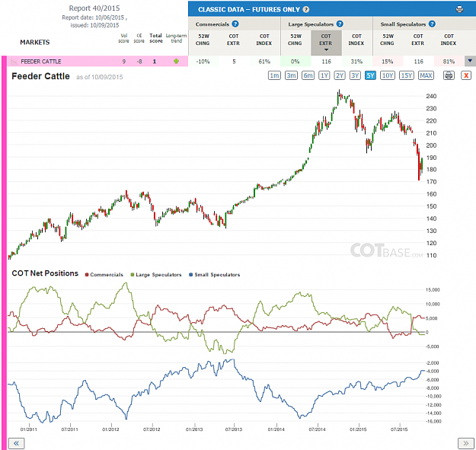Viewport: 476px width, 450px height.
Task: Open the Large Speculators help icon
Action: (340, 24)
